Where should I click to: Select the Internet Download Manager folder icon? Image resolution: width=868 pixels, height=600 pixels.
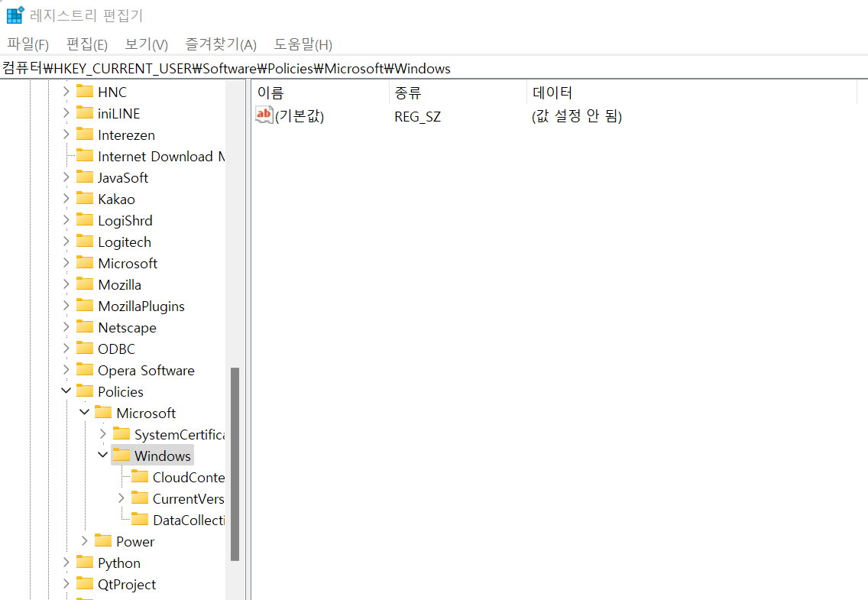click(85, 155)
